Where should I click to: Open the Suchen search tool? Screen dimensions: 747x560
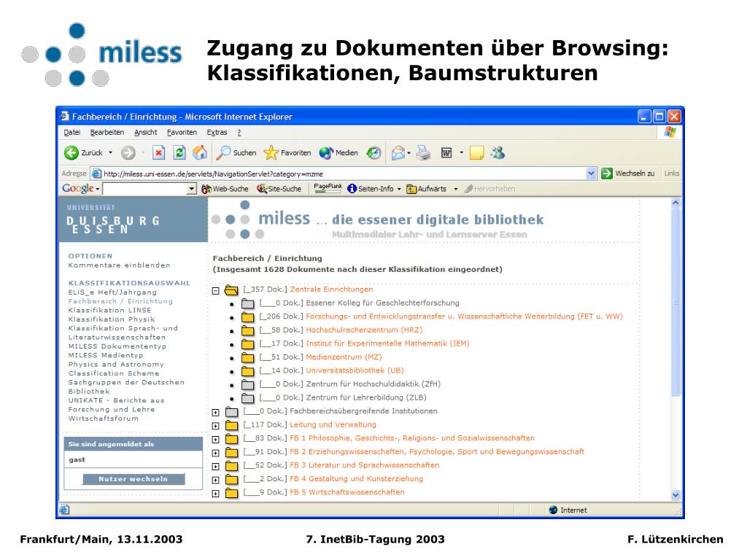point(236,153)
